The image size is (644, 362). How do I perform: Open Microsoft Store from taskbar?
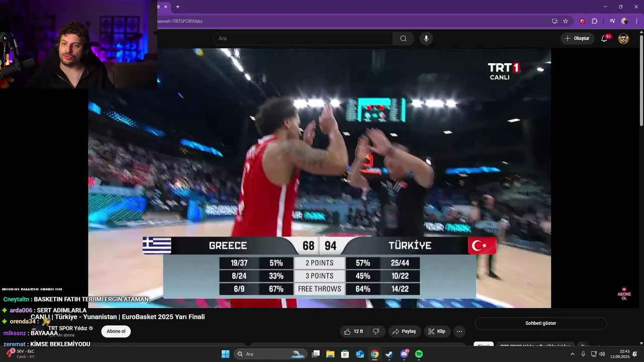(x=345, y=354)
